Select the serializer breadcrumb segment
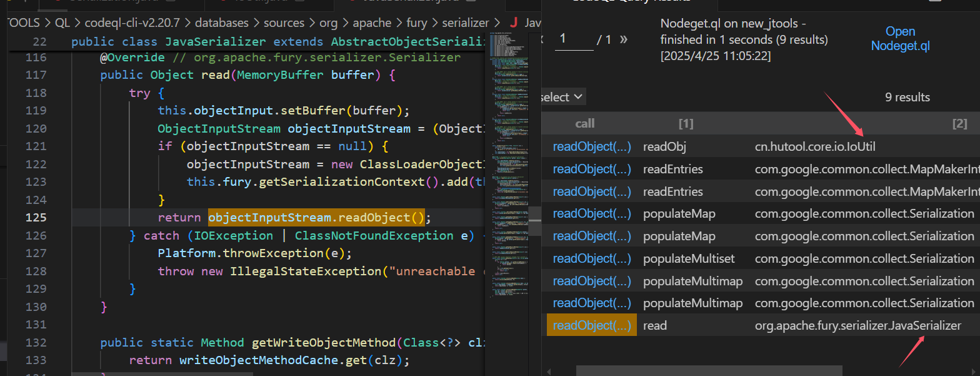This screenshot has width=980, height=376. coord(466,23)
